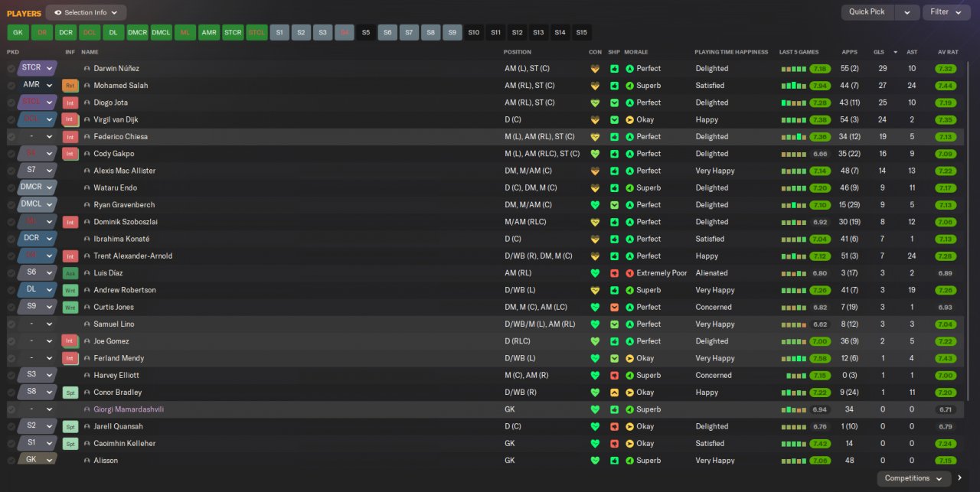Click Luis Díaz's condition heart icon

pos(595,273)
